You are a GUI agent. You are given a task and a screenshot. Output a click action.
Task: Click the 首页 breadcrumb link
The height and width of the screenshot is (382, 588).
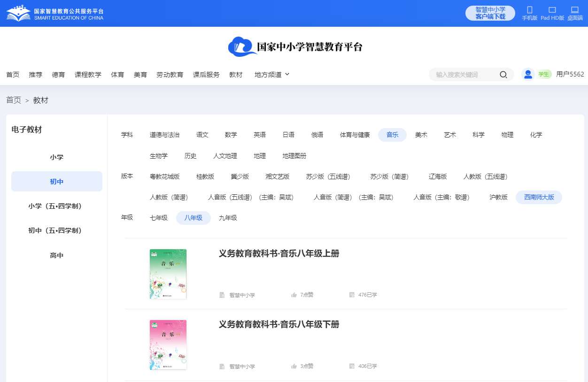coord(14,100)
